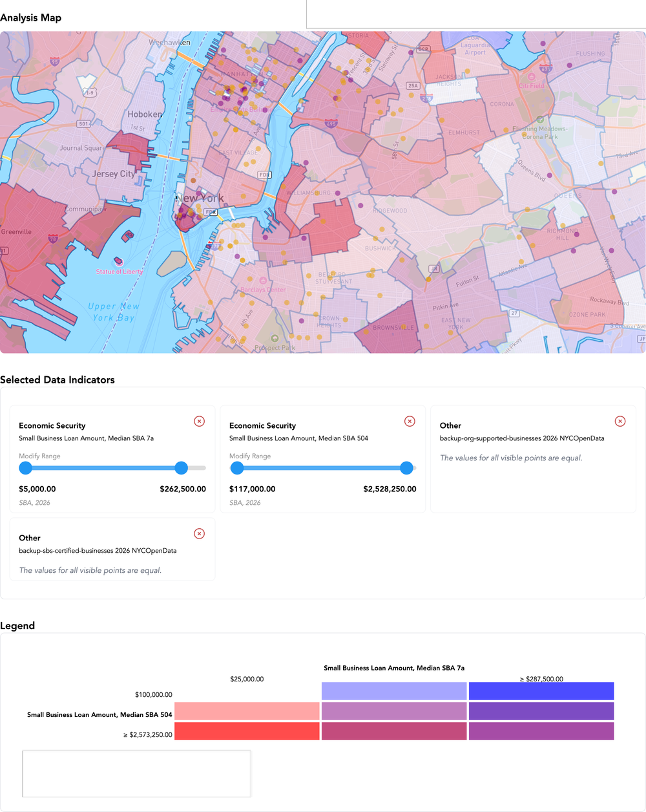
Task: Click the $262,500.00 maximum value
Action: coord(183,489)
